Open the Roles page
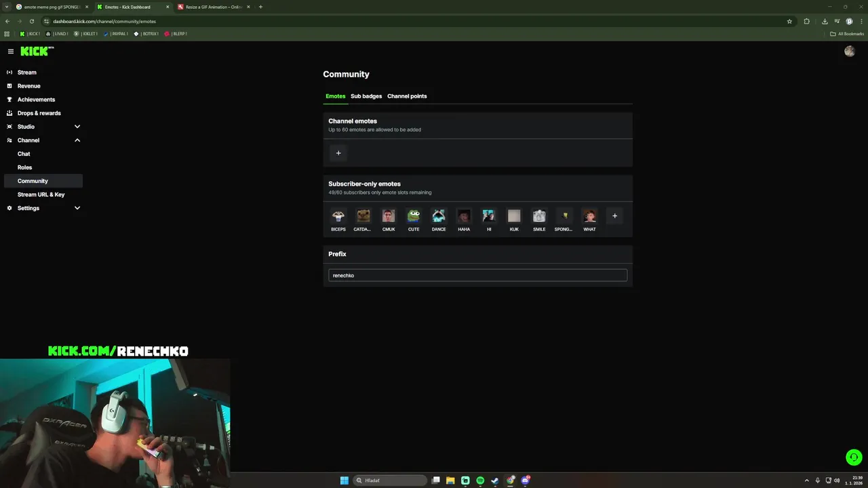This screenshot has height=488, width=868. pyautogui.click(x=24, y=167)
